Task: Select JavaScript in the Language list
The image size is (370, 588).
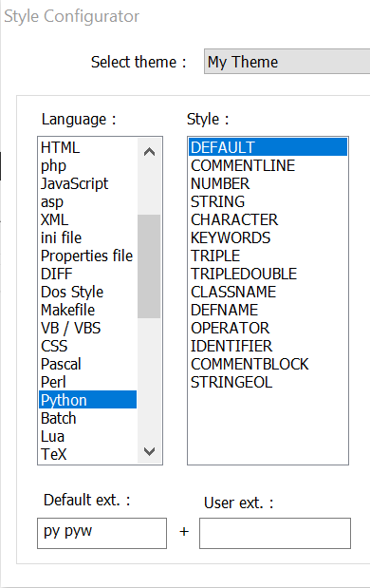Action: click(87, 183)
